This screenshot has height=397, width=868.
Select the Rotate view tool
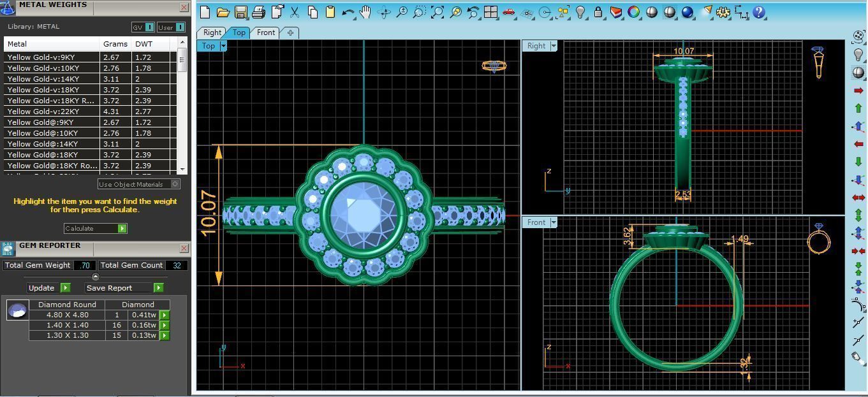click(x=384, y=12)
